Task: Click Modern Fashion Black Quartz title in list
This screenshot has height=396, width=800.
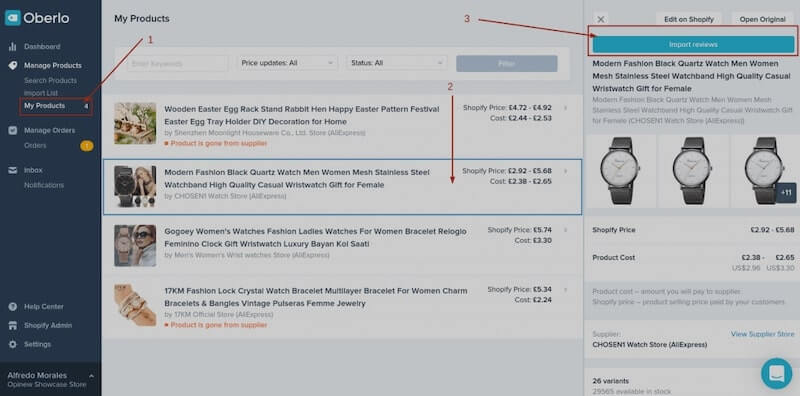Action: click(297, 179)
